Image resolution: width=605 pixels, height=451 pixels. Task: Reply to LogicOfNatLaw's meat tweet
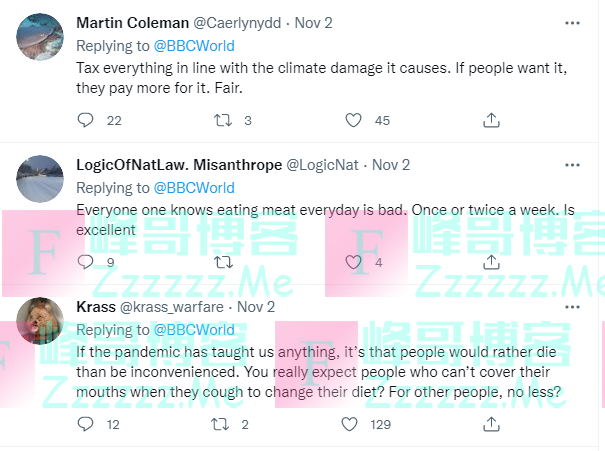point(86,263)
